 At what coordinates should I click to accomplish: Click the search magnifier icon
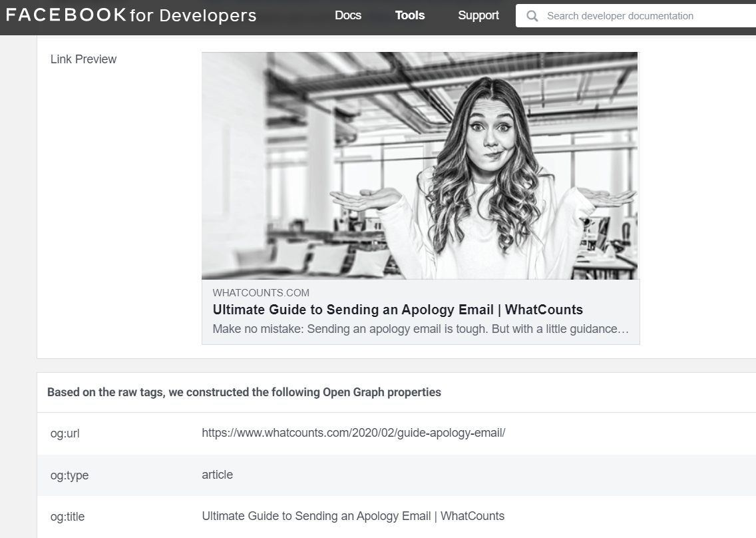pos(532,16)
